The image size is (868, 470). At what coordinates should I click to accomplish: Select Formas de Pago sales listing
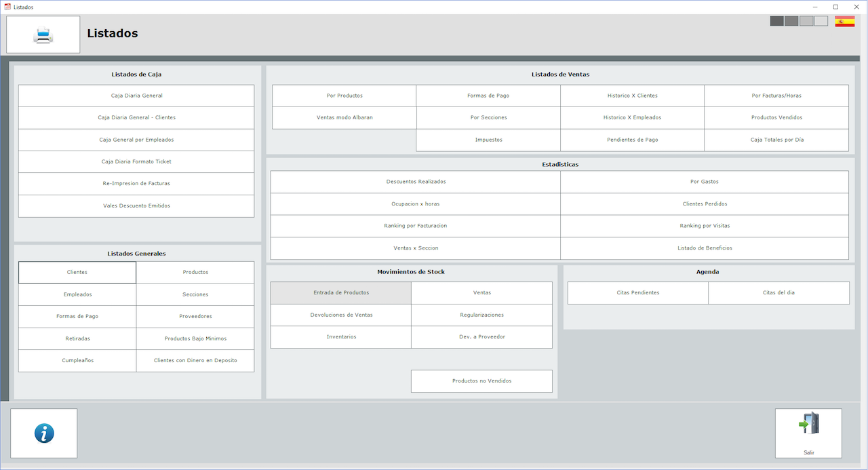488,96
